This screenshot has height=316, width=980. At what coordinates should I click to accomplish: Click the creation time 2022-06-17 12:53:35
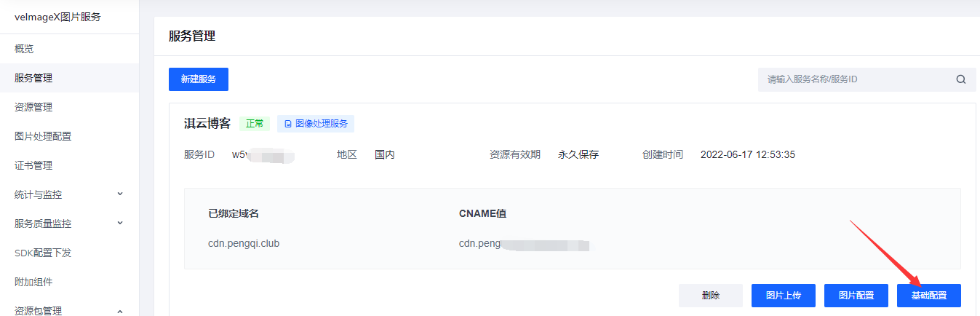click(x=748, y=154)
